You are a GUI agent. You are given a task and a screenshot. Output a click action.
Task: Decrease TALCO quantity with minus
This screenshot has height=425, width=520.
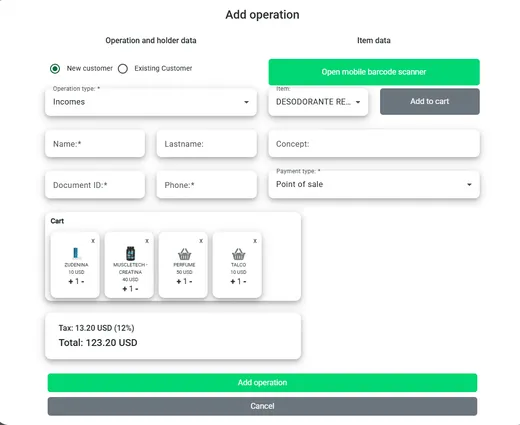244,282
